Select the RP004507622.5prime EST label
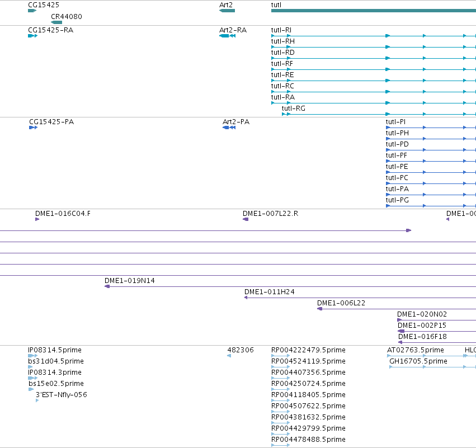Image resolution: width=476 pixels, height=448 pixels. tap(308, 406)
